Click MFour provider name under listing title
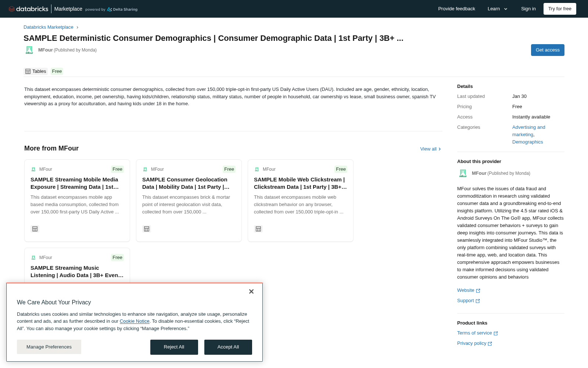The width and height of the screenshot is (588, 368). pyautogui.click(x=46, y=50)
